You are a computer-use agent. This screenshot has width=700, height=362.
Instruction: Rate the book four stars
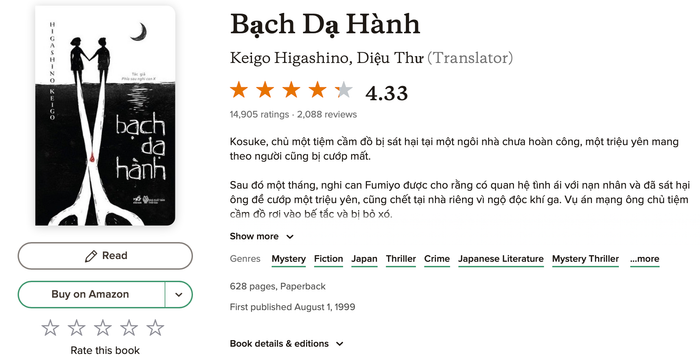[129, 328]
